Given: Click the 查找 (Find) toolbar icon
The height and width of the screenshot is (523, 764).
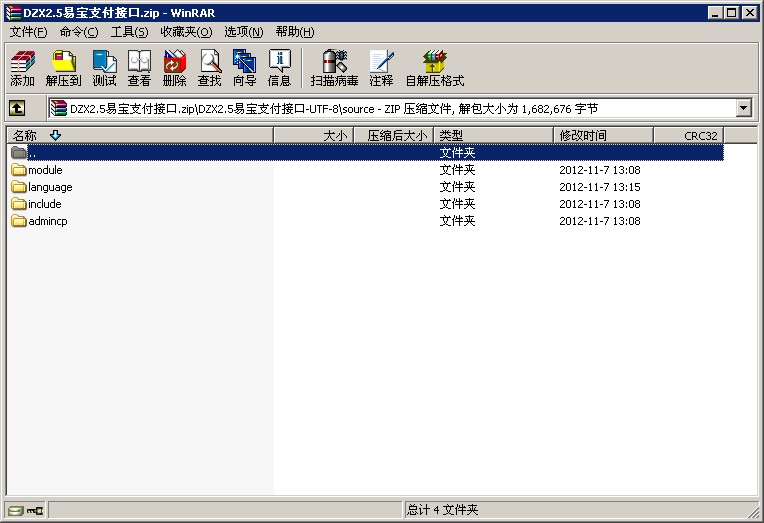Looking at the screenshot, I should pyautogui.click(x=210, y=68).
